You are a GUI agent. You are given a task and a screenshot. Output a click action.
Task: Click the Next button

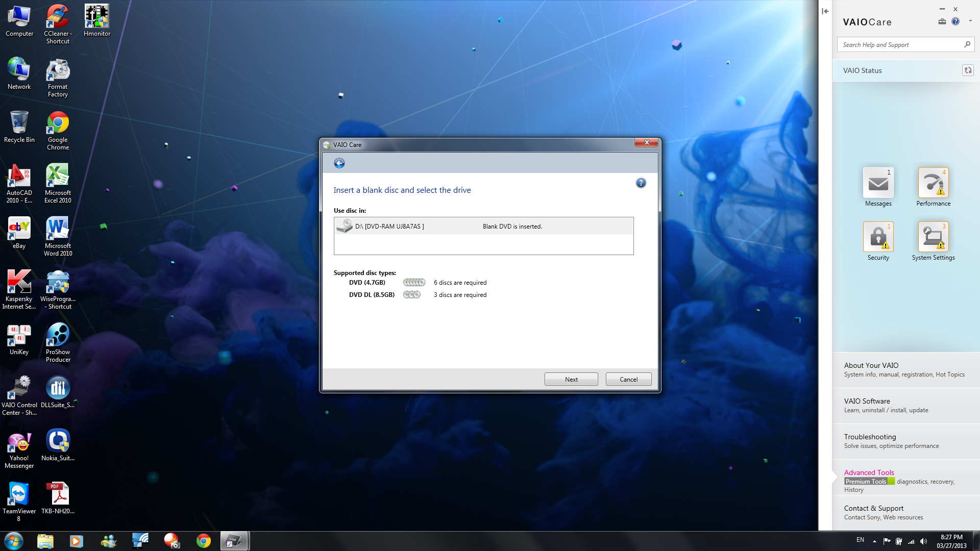click(x=571, y=379)
